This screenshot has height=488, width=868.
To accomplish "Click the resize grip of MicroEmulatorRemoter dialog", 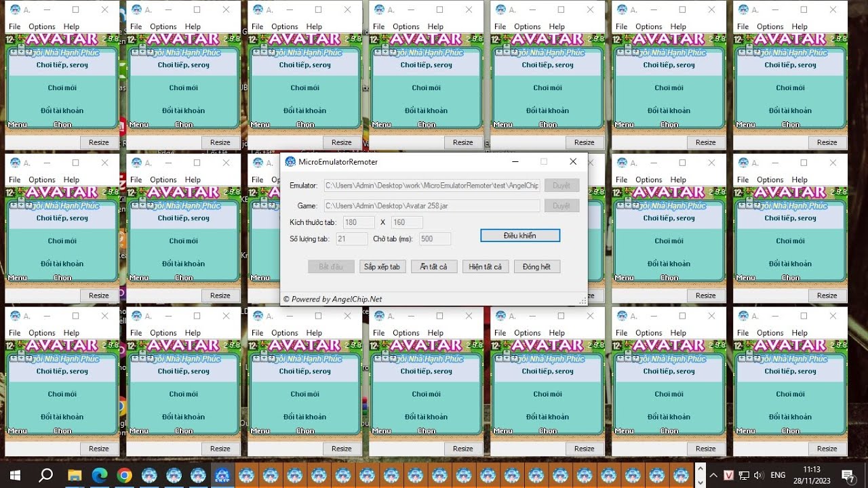I will point(583,301).
